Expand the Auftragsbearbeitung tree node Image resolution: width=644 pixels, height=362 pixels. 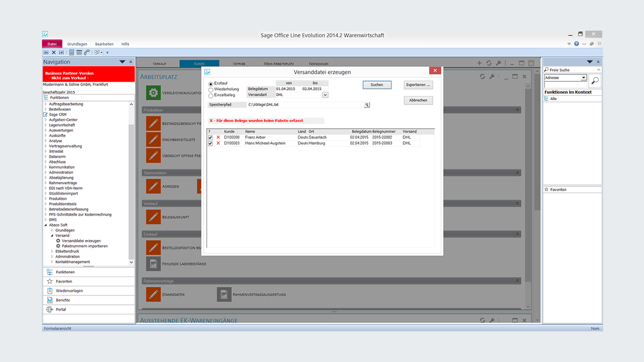pyautogui.click(x=46, y=104)
